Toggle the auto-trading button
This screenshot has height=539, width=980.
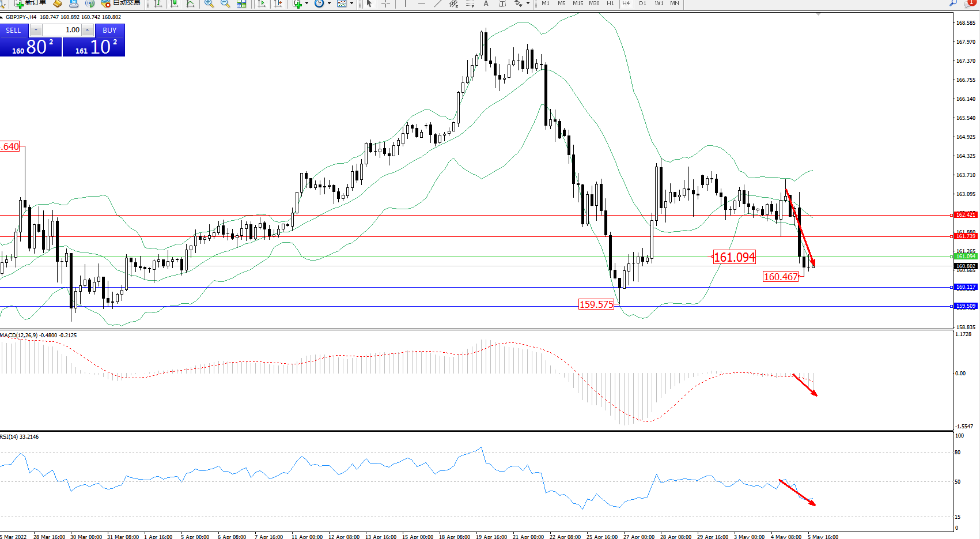[121, 3]
